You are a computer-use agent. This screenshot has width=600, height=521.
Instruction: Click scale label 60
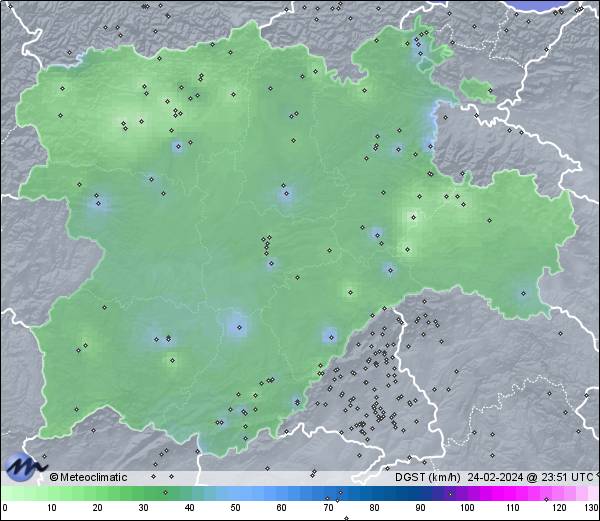[281, 508]
